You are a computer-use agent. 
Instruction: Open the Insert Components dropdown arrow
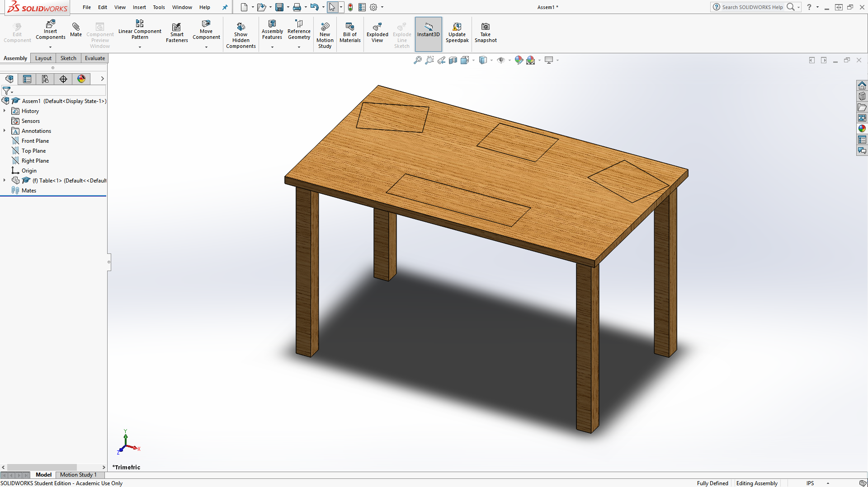click(50, 47)
